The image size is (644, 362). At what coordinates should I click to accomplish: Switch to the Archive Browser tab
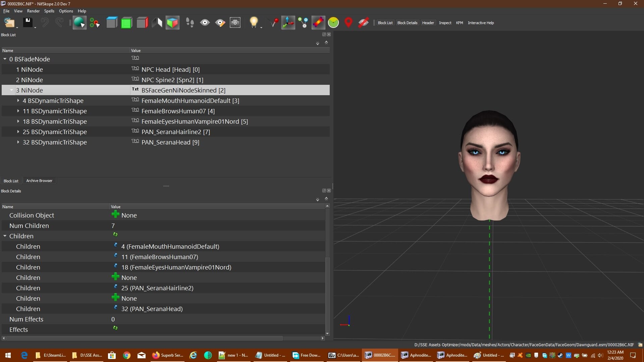(39, 181)
